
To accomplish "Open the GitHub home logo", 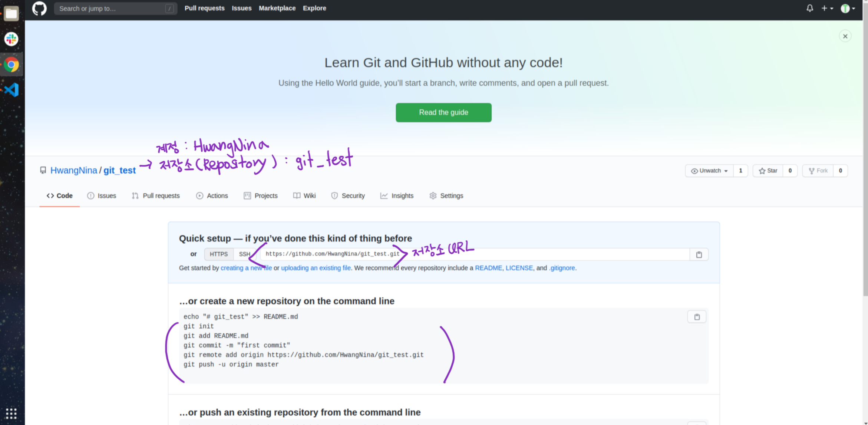I will pos(39,8).
